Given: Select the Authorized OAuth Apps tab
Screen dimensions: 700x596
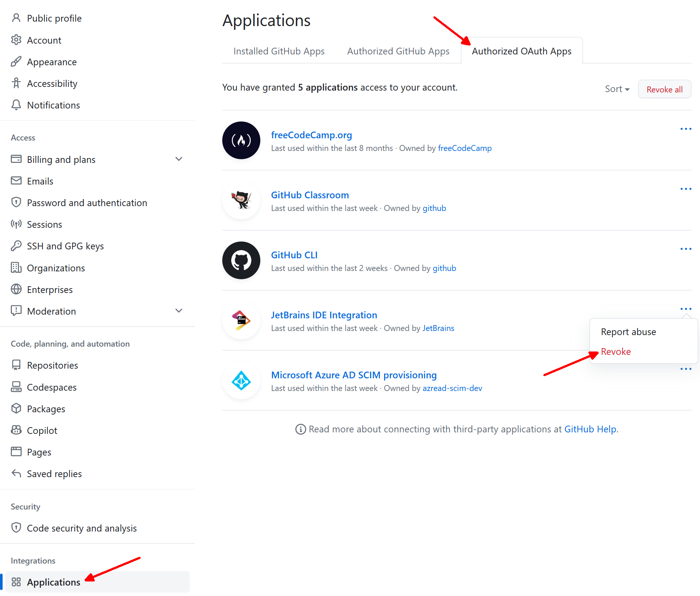Looking at the screenshot, I should click(x=522, y=51).
